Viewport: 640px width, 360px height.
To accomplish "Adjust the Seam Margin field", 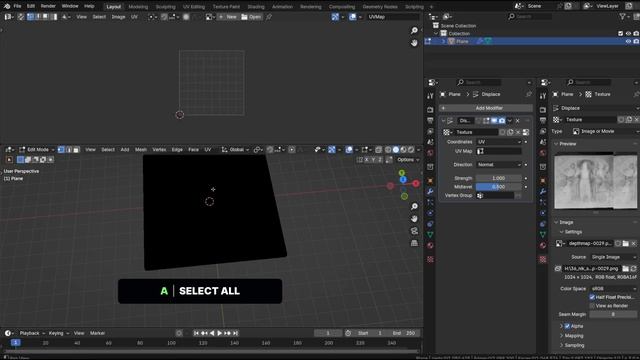I will 613,314.
